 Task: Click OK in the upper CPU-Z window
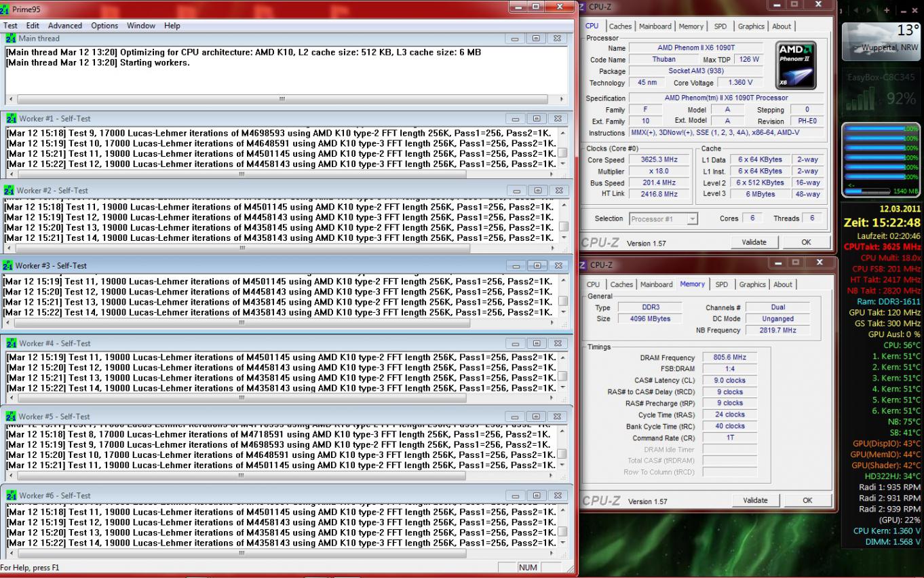(x=806, y=242)
